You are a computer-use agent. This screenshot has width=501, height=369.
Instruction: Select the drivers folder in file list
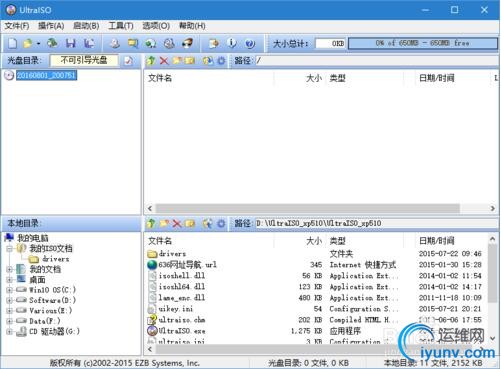167,254
